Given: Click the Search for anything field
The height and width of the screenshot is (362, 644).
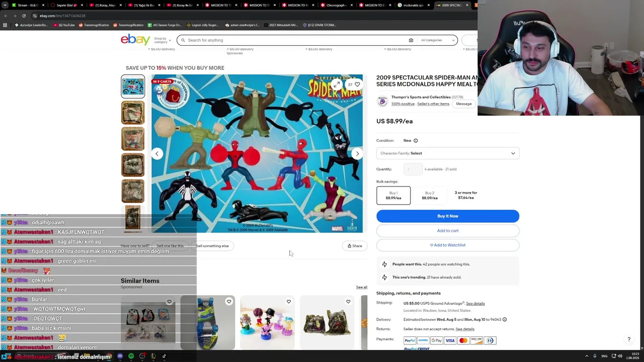Looking at the screenshot, I should [297, 40].
